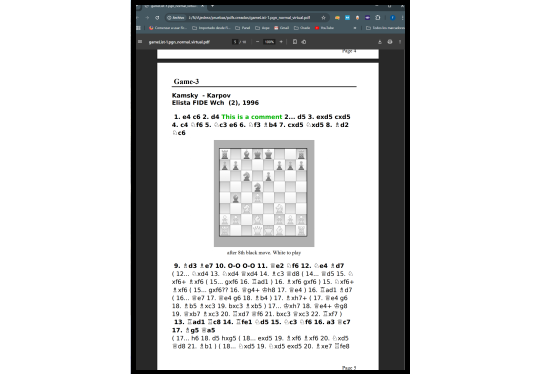The image size is (540, 374).
Task: Reload the page with the browser refresh icon
Action: coord(157,18)
